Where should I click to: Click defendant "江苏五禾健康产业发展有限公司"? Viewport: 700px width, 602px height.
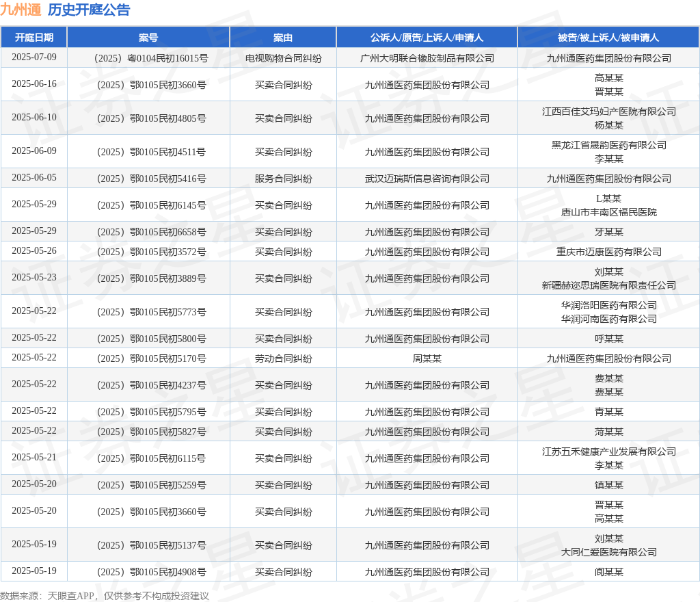point(609,452)
